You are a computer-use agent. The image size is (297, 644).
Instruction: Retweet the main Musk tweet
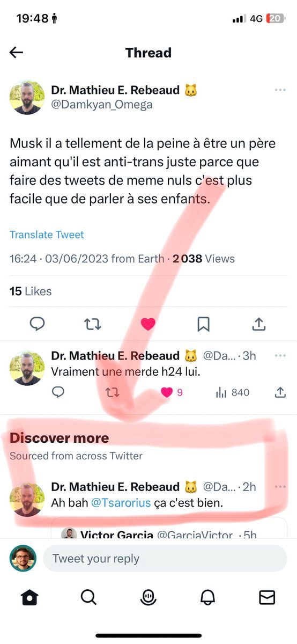tap(93, 324)
